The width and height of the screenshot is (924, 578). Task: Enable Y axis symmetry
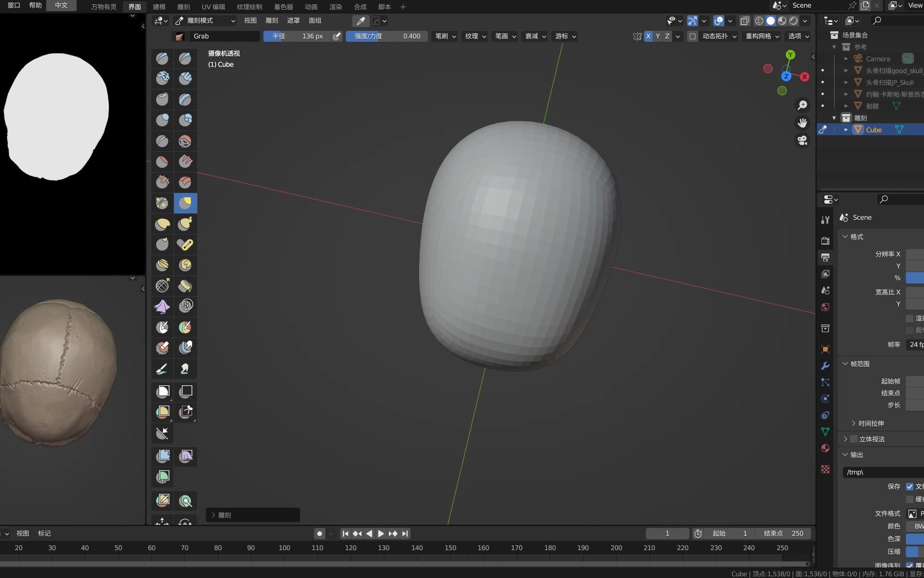(658, 36)
